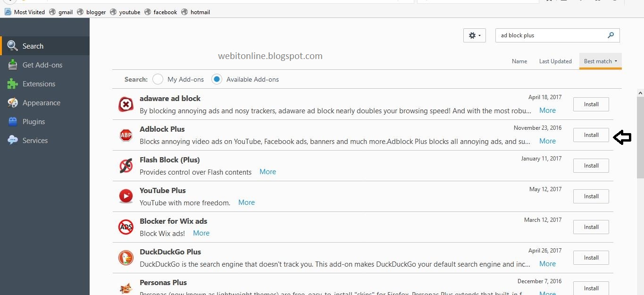
Task: Open hotmail bookmark
Action: (195, 12)
